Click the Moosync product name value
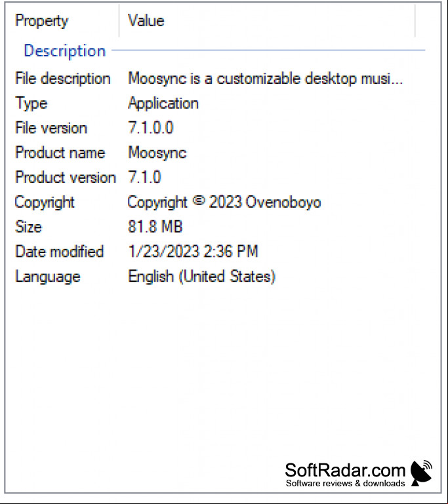 coord(157,153)
